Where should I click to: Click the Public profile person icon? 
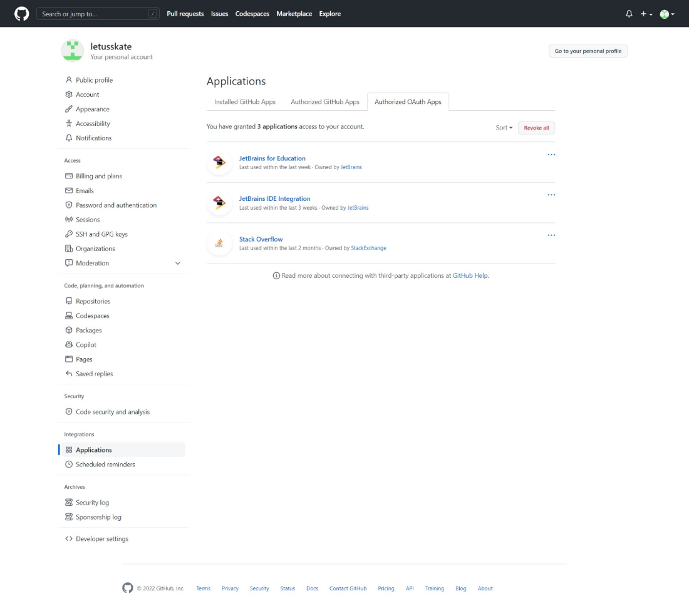click(68, 80)
